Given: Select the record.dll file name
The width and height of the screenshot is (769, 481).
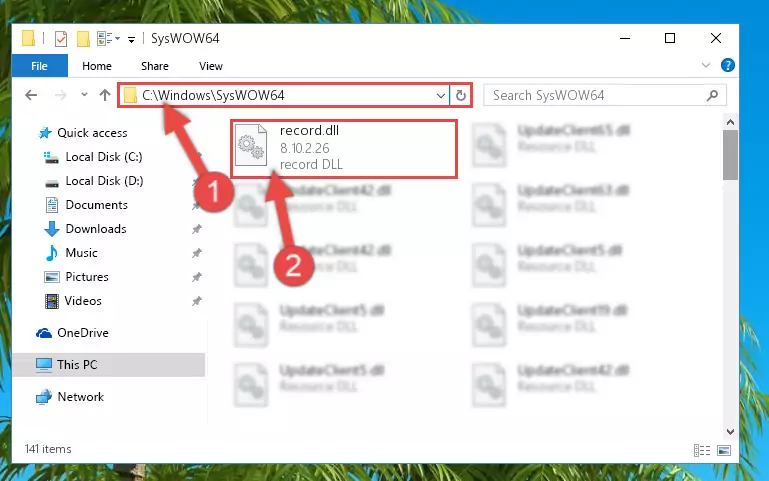Looking at the screenshot, I should [309, 130].
